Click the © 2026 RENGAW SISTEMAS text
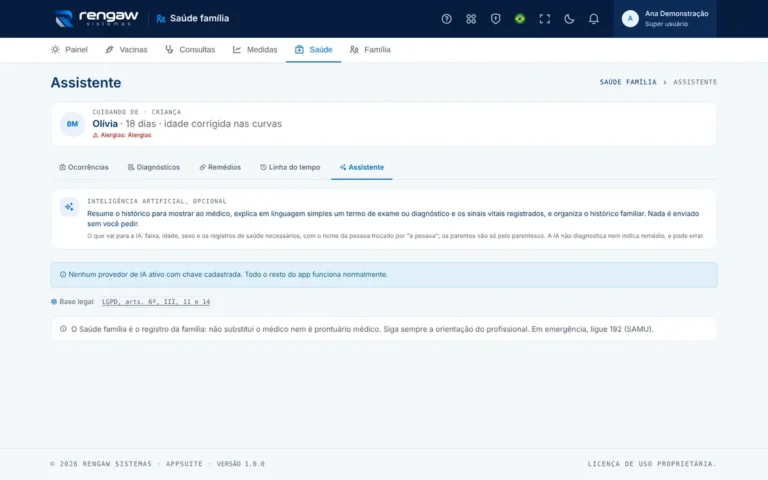The width and height of the screenshot is (768, 480). coord(101,464)
